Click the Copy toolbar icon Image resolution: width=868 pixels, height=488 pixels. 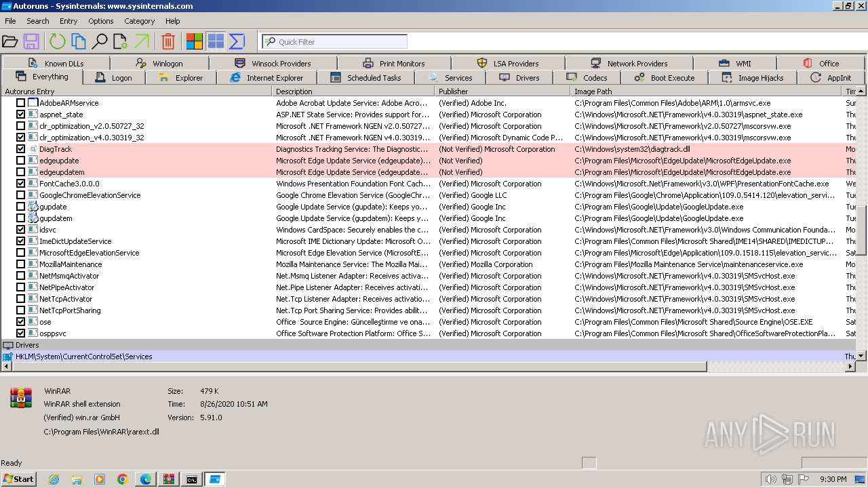tap(79, 42)
